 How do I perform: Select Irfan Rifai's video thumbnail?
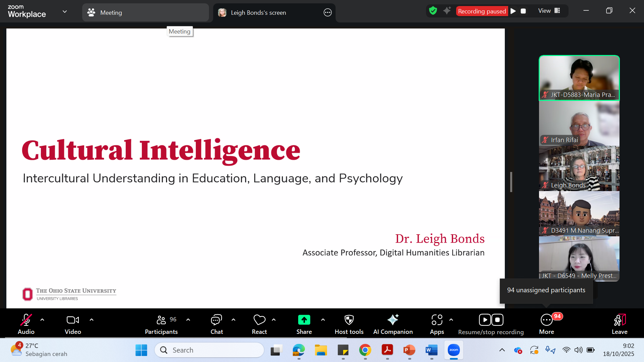[x=579, y=124]
